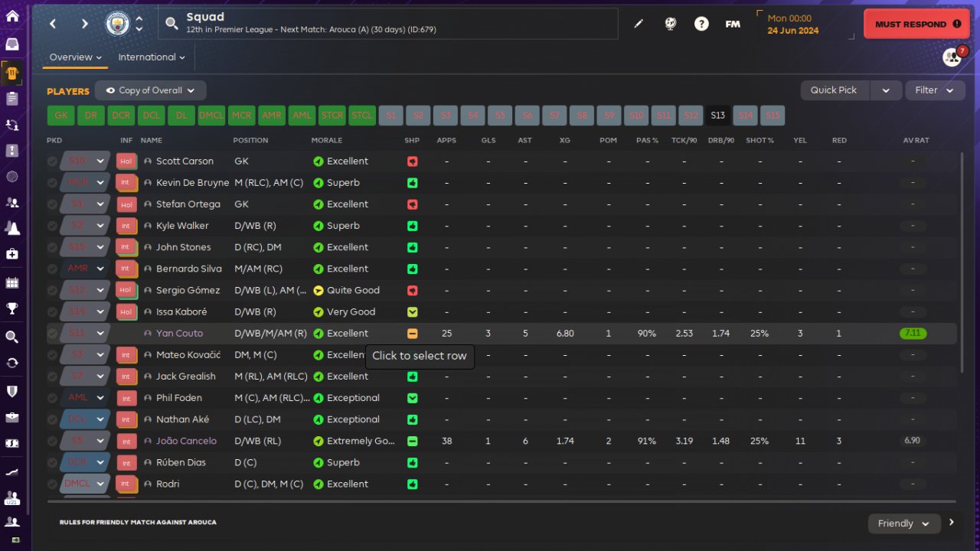Screen dimensions: 980x551
Task: Tick the pick checkbox for Stefan Ortega
Action: (x=52, y=204)
